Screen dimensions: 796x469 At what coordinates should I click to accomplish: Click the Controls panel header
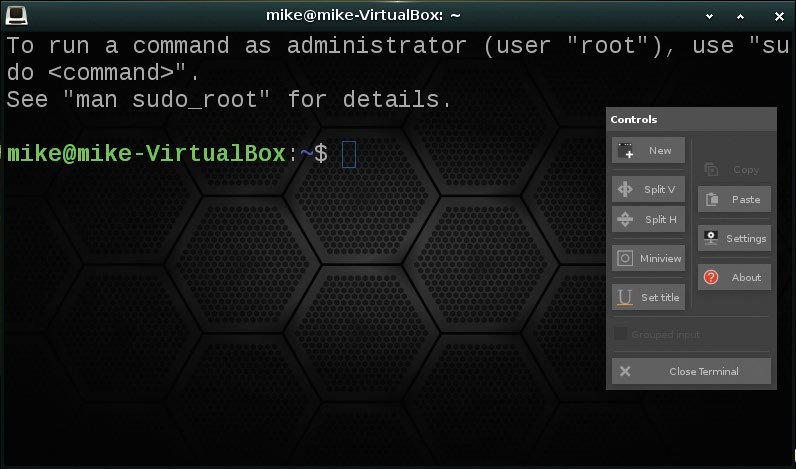tap(691, 119)
